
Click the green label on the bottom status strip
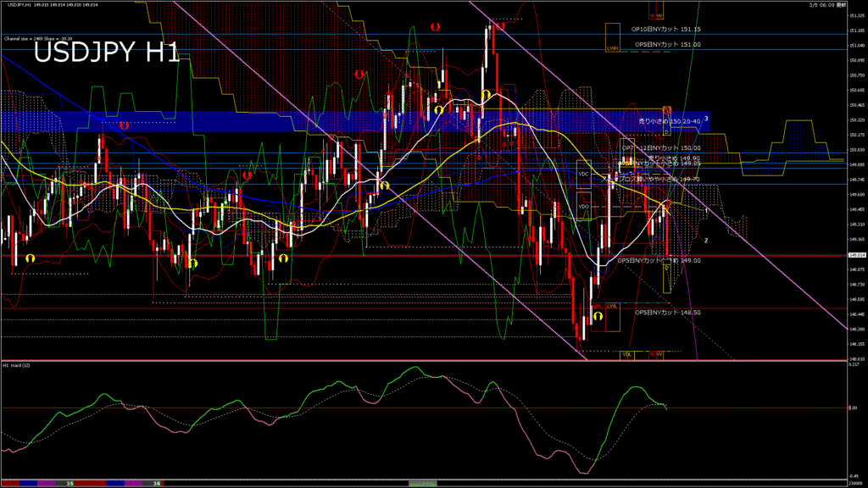(422, 484)
